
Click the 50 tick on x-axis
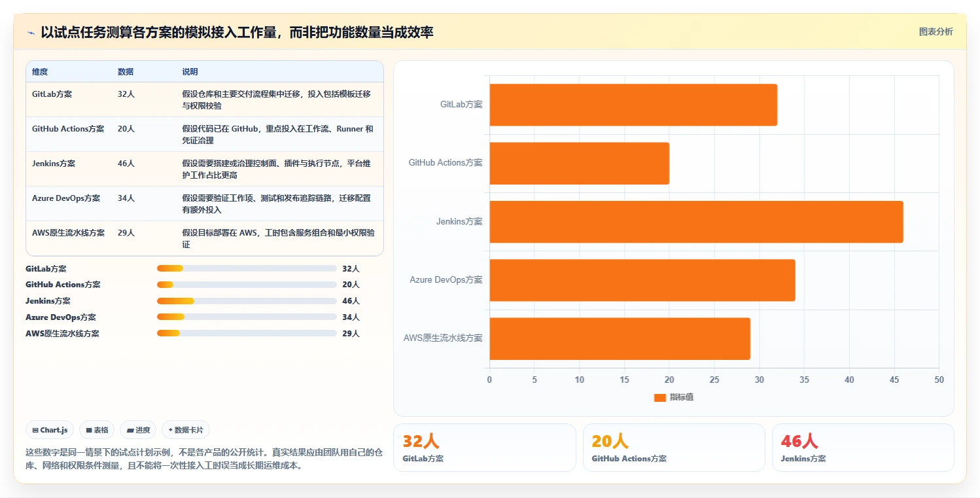[x=939, y=380]
